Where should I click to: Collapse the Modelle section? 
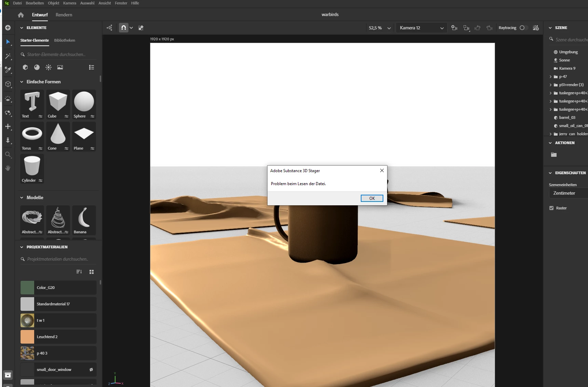pyautogui.click(x=22, y=197)
